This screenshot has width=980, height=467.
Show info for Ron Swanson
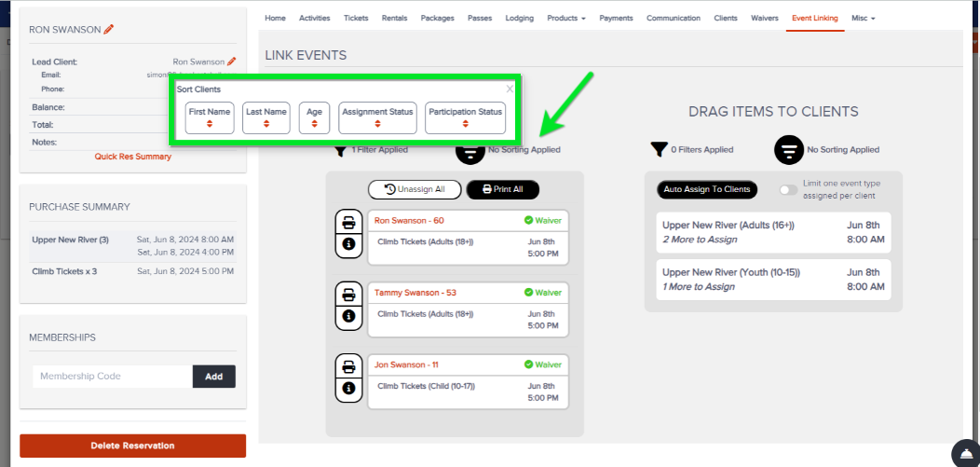point(348,244)
